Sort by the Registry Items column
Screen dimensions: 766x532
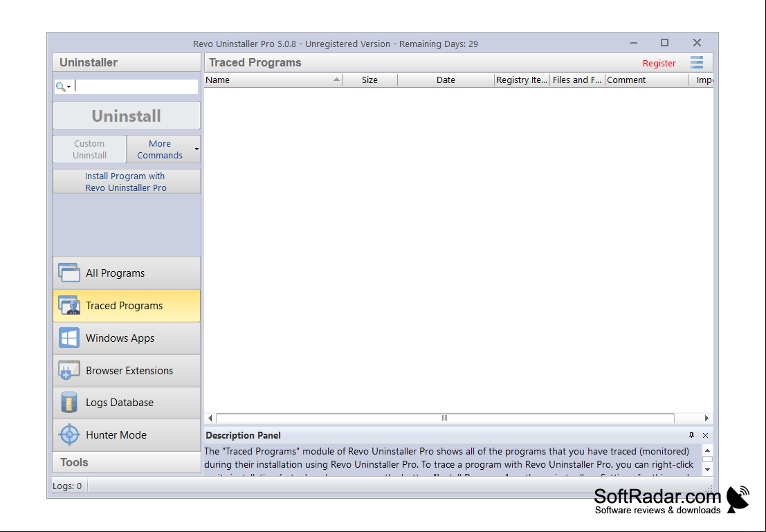[522, 80]
